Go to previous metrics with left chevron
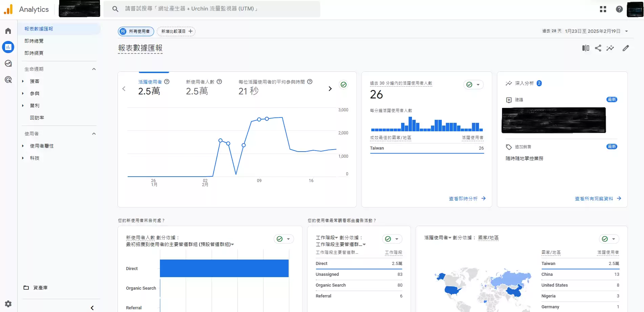 pos(124,89)
